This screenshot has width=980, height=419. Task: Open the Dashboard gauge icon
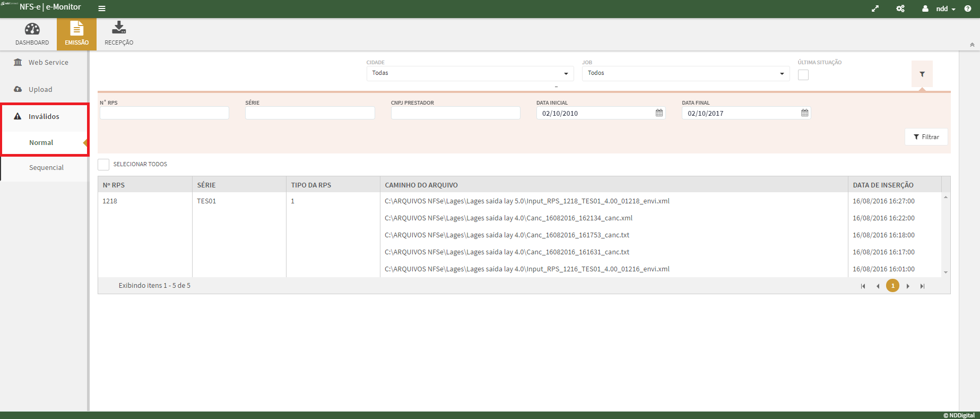click(32, 29)
